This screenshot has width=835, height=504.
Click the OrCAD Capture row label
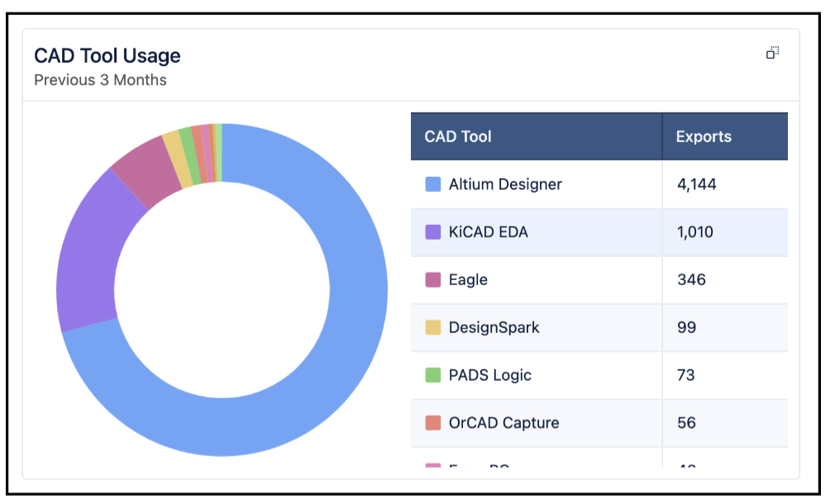pyautogui.click(x=503, y=422)
